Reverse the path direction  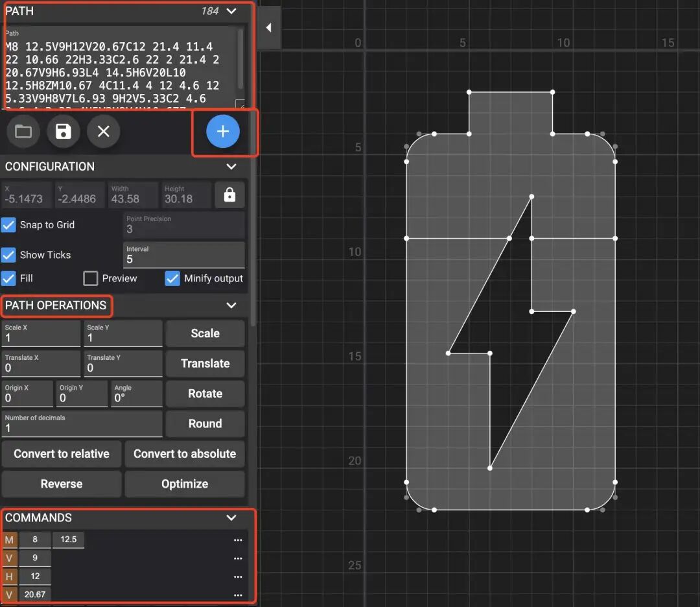tap(62, 484)
